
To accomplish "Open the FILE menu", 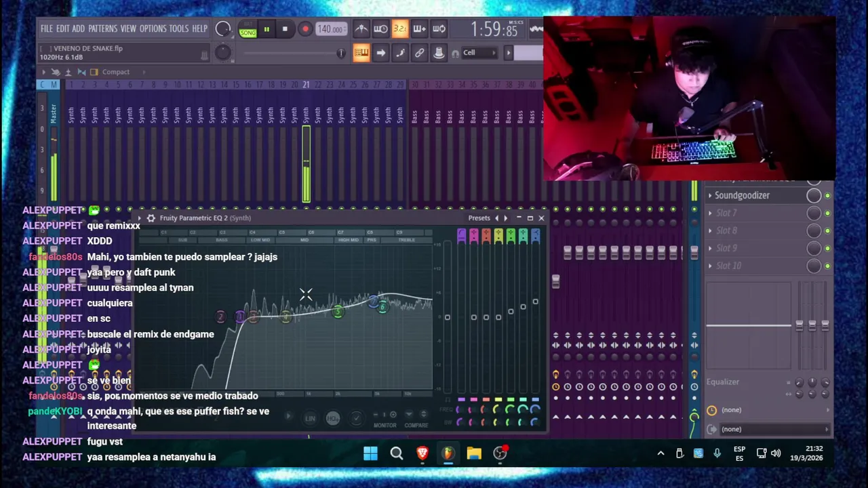I will point(46,29).
